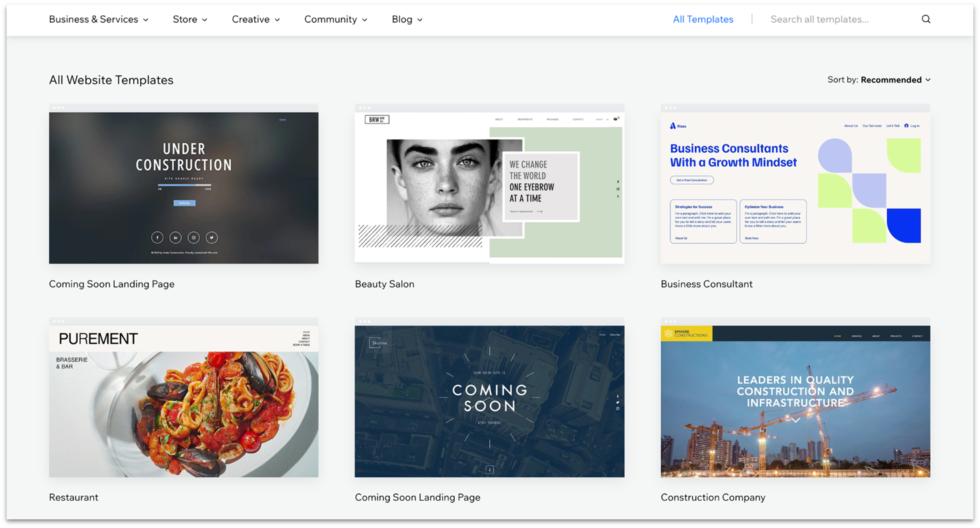Image resolution: width=980 pixels, height=528 pixels.
Task: Click the All Templates link
Action: click(703, 19)
